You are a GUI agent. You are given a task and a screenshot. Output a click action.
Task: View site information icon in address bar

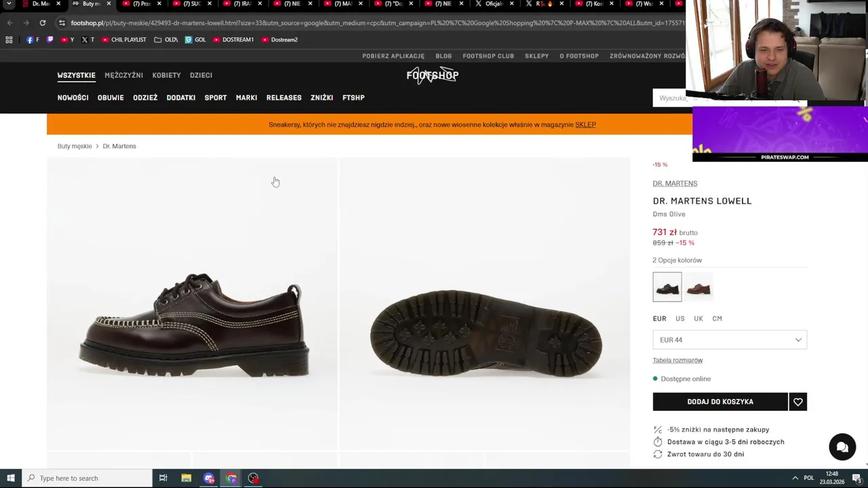[62, 23]
